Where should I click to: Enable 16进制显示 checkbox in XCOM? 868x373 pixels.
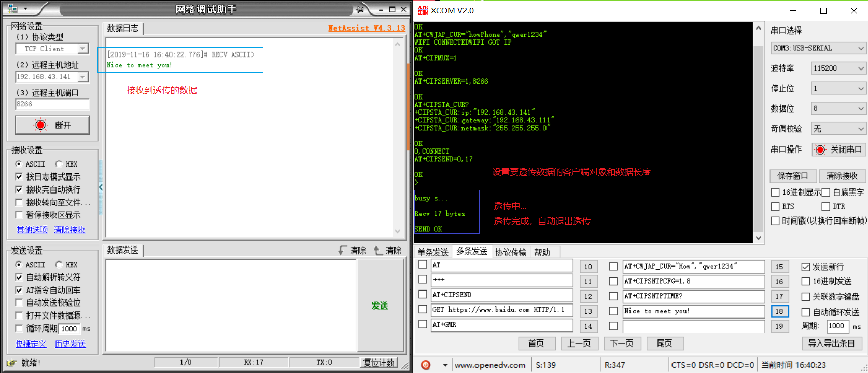pyautogui.click(x=775, y=192)
